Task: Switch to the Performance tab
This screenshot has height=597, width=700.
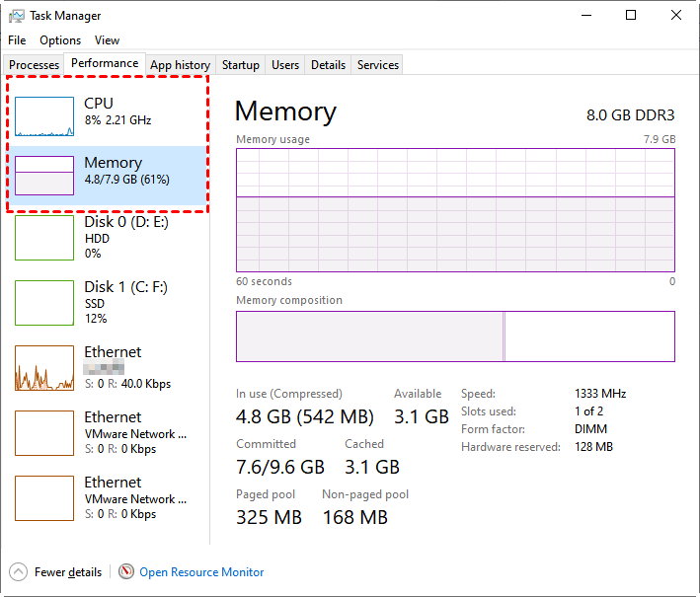Action: tap(105, 63)
